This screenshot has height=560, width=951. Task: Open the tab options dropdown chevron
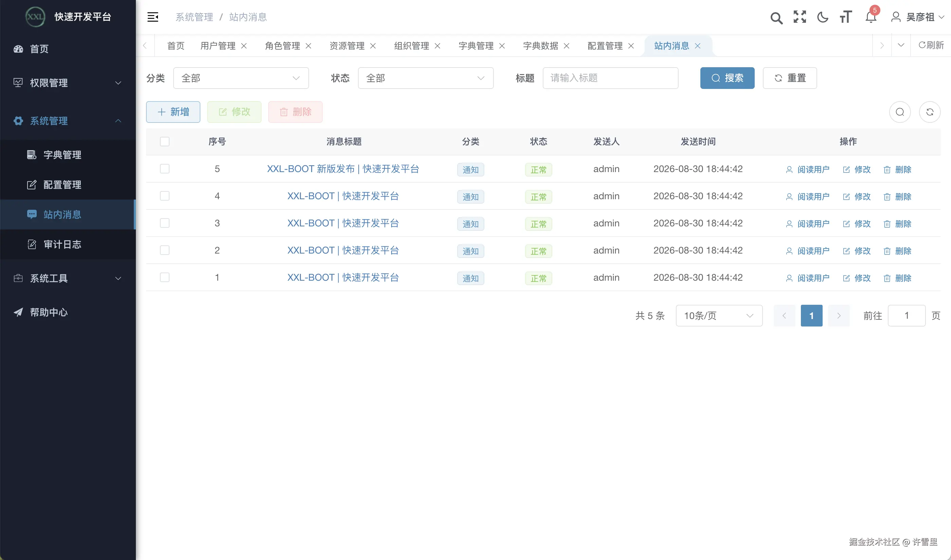pyautogui.click(x=901, y=45)
